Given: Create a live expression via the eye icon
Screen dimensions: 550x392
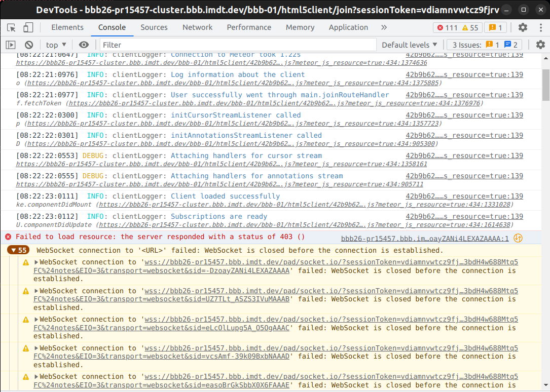Looking at the screenshot, I should tap(84, 45).
